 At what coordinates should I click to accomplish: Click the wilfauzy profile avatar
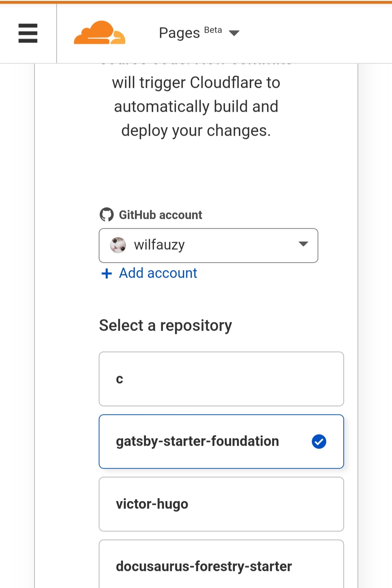[x=118, y=245]
